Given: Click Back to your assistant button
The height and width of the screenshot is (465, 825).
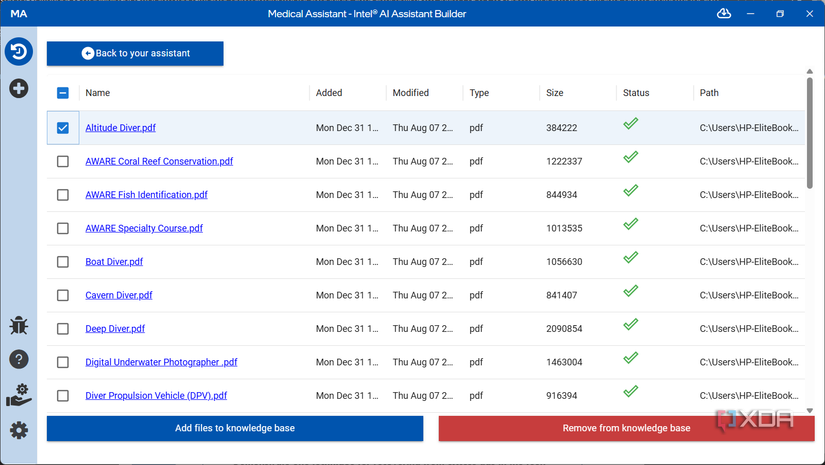Looking at the screenshot, I should coord(135,53).
